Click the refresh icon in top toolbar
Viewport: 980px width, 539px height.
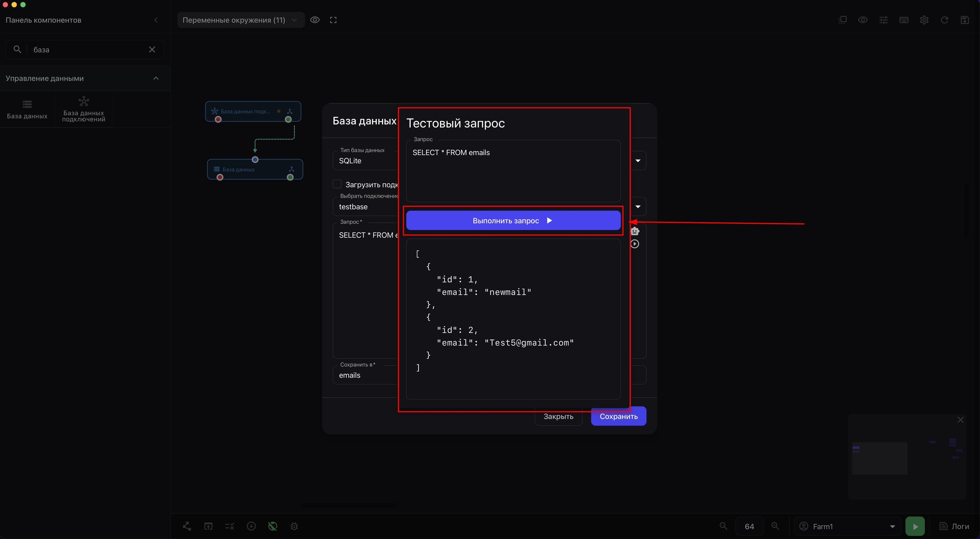(x=945, y=20)
